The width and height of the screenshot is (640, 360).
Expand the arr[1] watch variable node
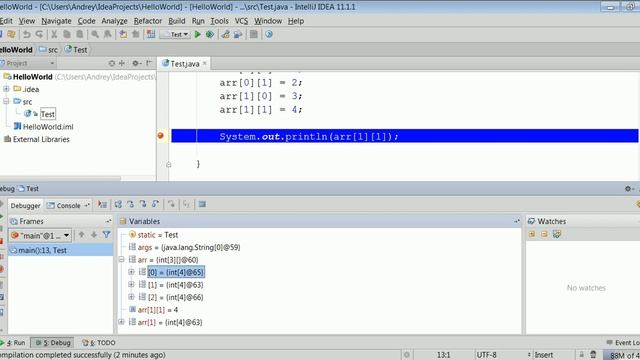[x=121, y=322]
